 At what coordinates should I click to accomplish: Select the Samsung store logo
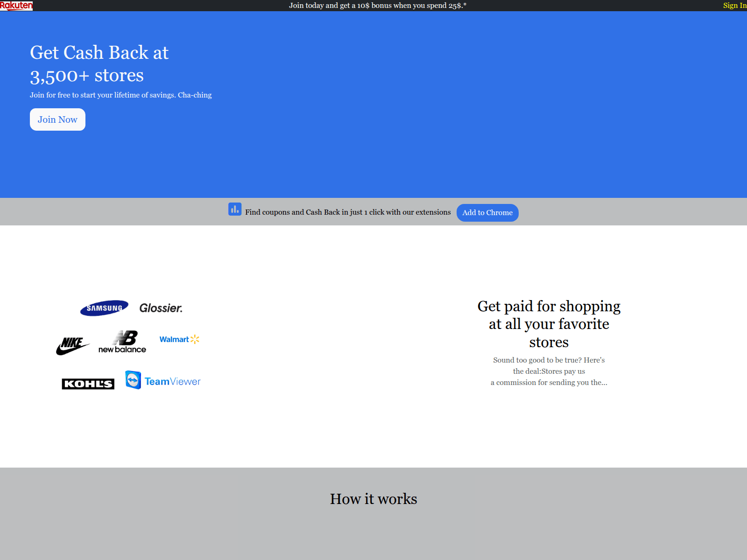point(104,308)
